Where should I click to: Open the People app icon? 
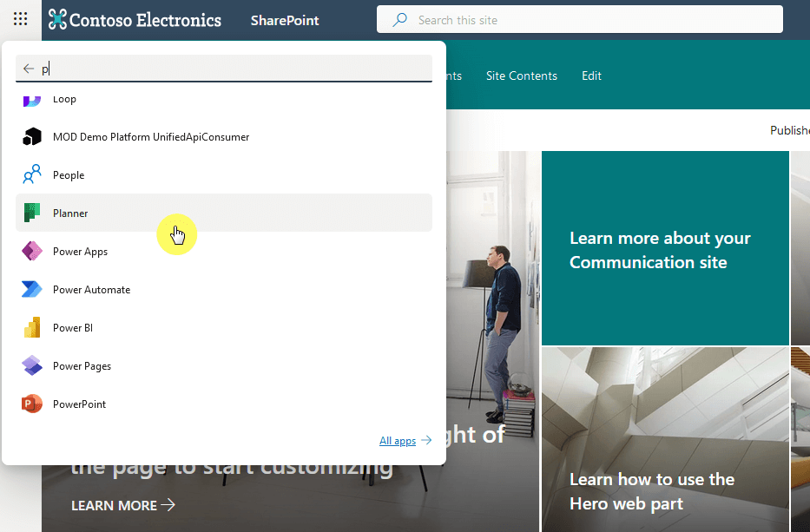[32, 174]
